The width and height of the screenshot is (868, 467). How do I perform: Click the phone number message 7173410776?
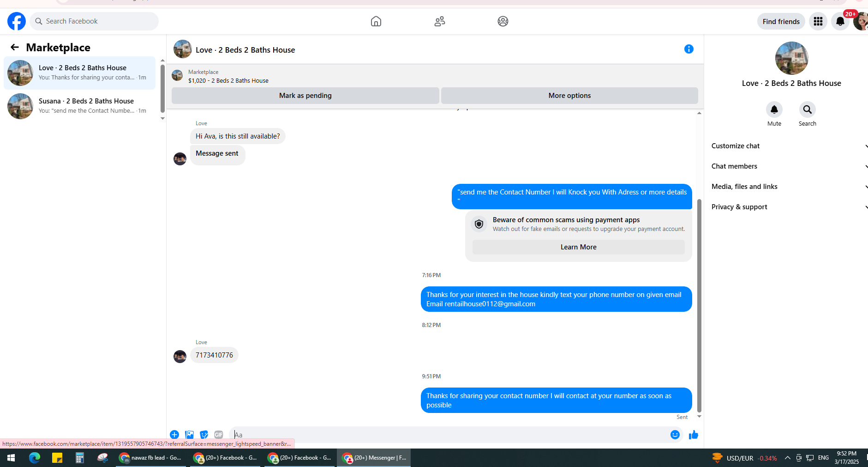(x=214, y=355)
